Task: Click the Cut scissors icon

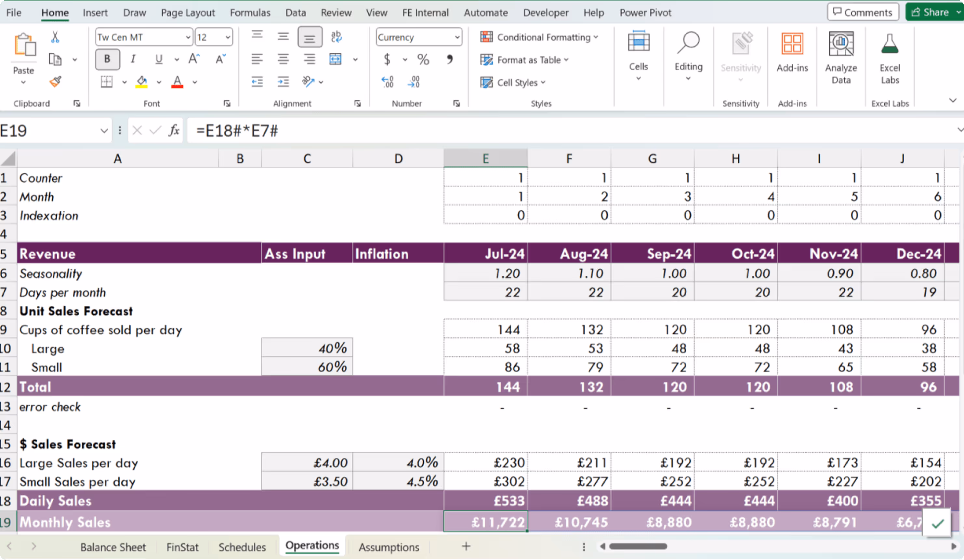Action: tap(55, 37)
